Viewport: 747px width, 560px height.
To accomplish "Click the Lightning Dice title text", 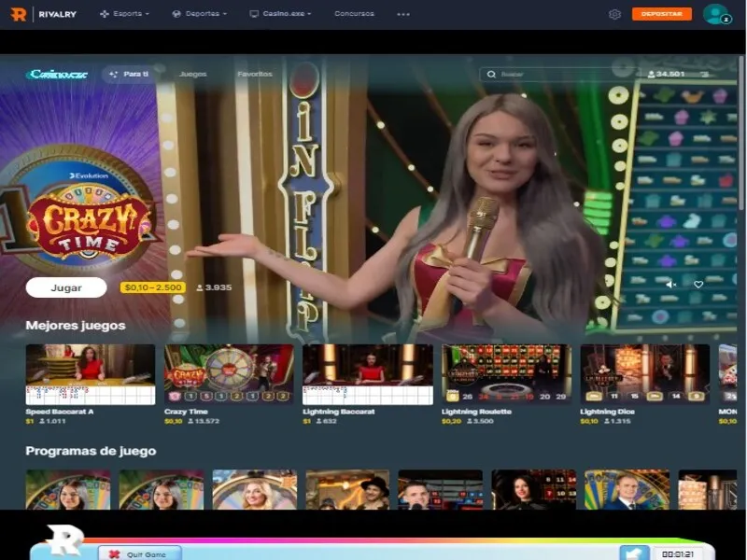I will (x=608, y=412).
